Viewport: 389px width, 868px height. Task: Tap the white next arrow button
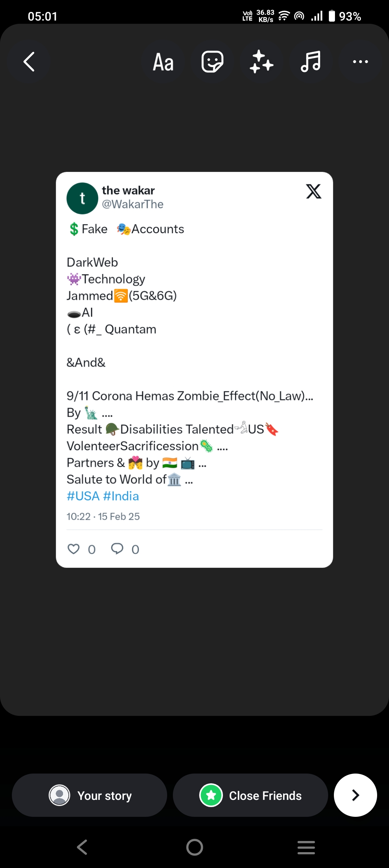(355, 795)
